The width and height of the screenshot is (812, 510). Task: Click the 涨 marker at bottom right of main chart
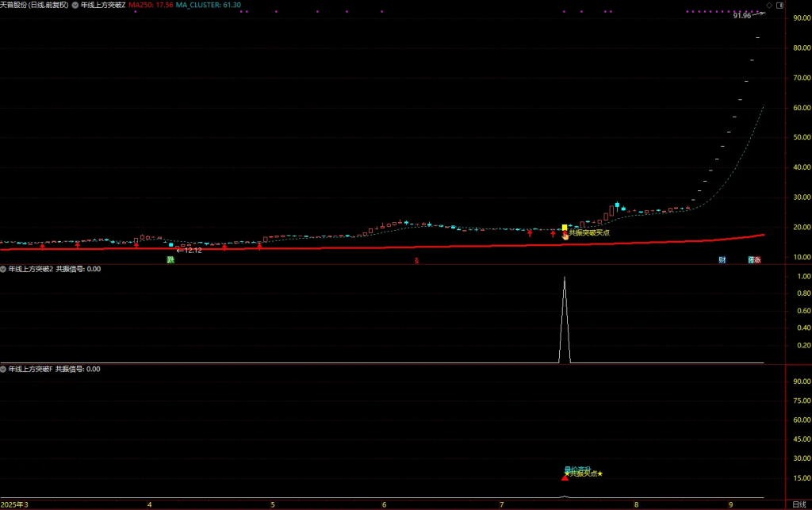(x=757, y=259)
